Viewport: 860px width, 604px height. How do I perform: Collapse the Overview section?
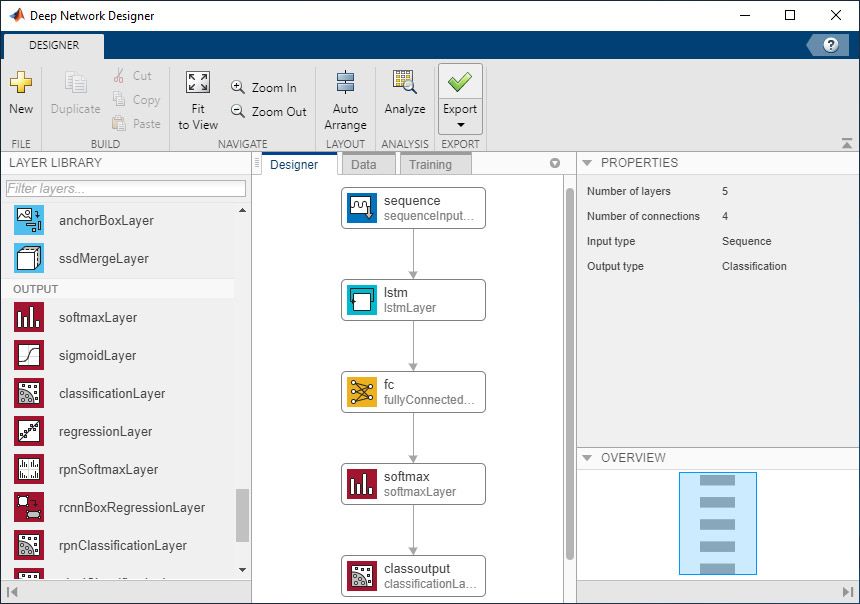pos(586,458)
